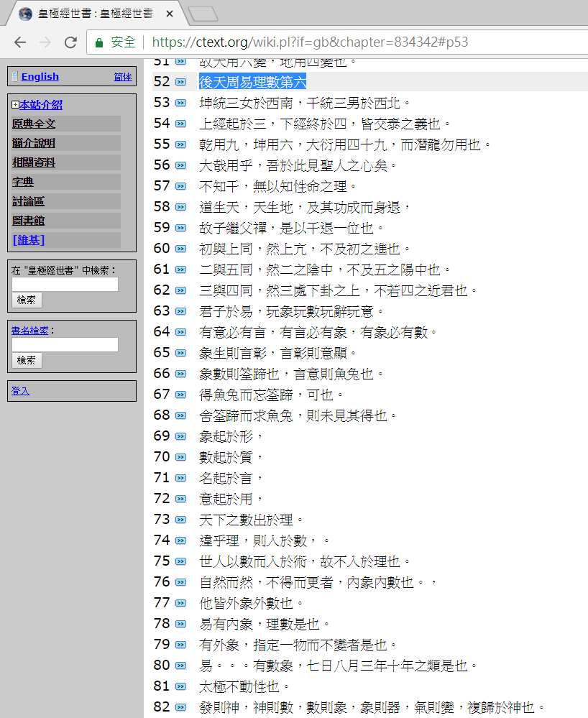The height and width of the screenshot is (718, 588).
Task: Click the parallel passage icon on line 53
Action: point(180,102)
